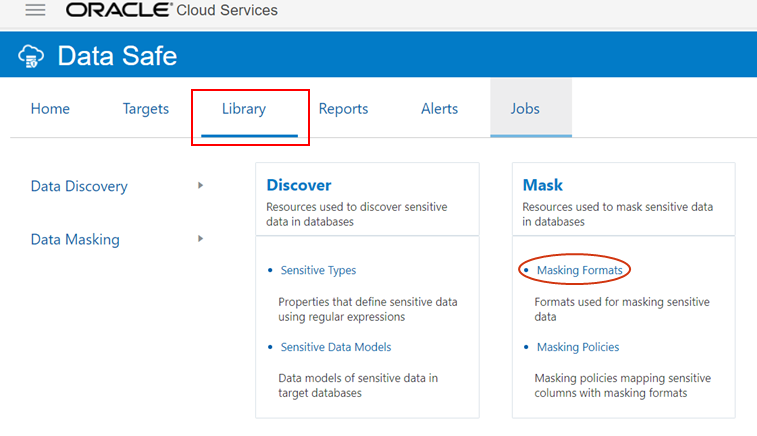Click the Masking Formats link
Screen dimensions: 757x436
pyautogui.click(x=579, y=270)
